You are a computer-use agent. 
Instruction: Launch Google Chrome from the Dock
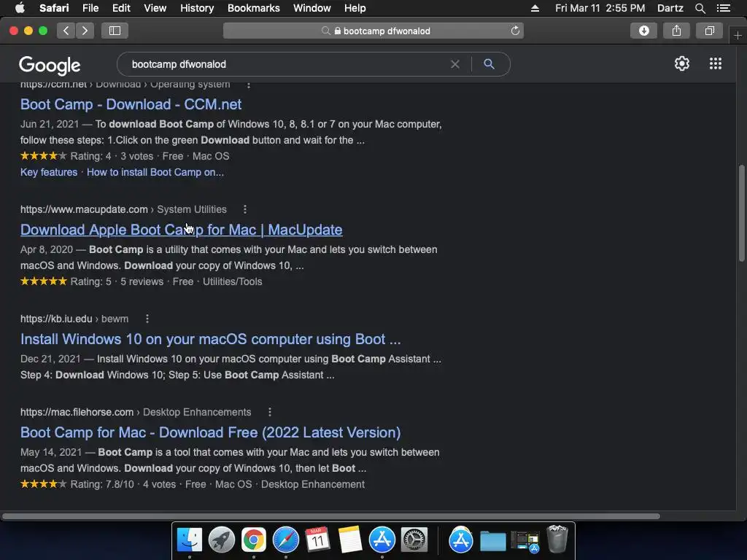click(x=253, y=540)
